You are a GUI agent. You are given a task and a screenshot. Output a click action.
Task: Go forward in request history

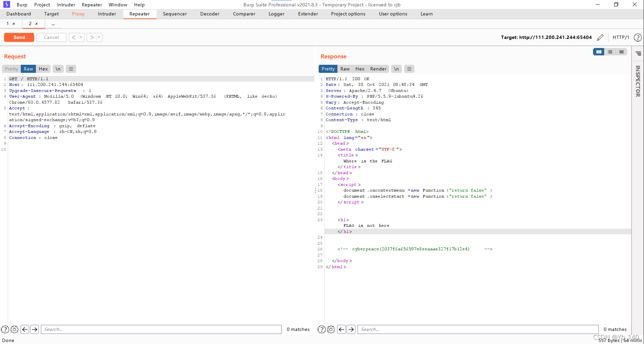tap(92, 37)
